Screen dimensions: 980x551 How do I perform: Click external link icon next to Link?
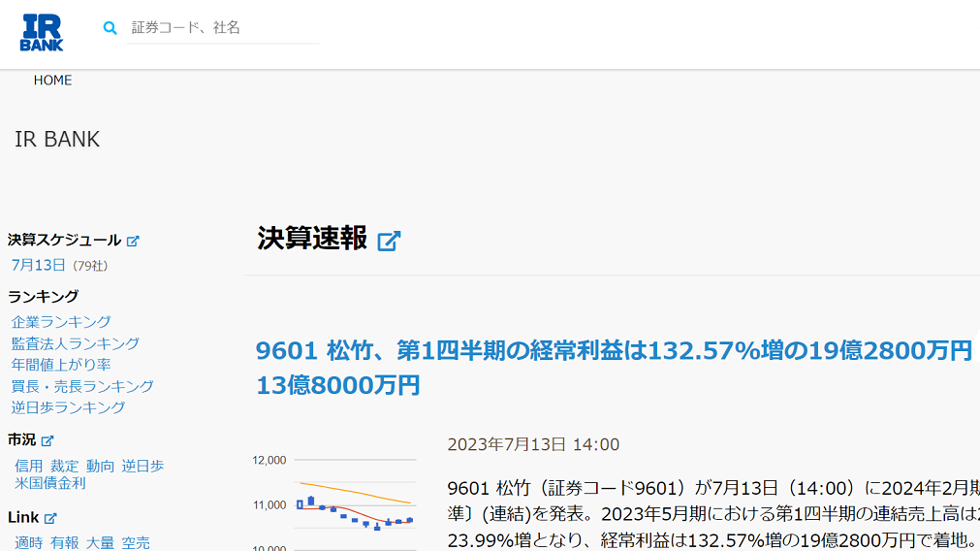[x=51, y=518]
